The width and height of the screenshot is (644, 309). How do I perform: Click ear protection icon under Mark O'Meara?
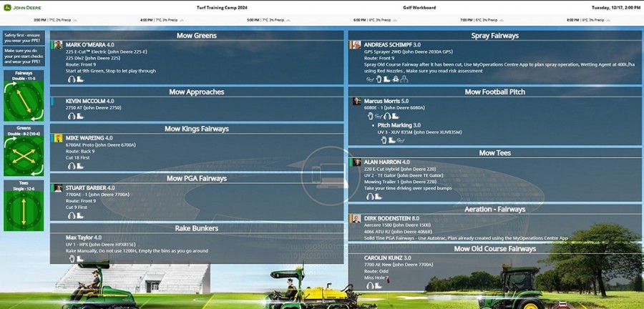(x=72, y=79)
